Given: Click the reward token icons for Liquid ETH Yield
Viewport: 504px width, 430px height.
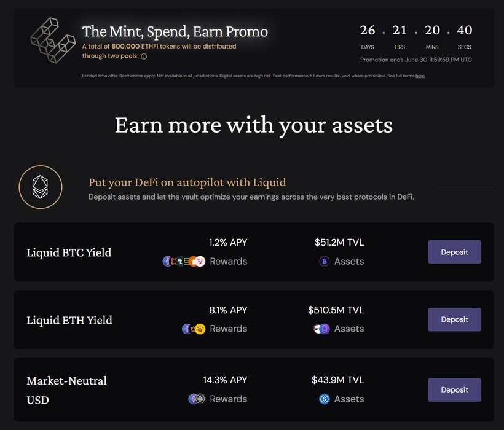Looking at the screenshot, I should [x=194, y=329].
